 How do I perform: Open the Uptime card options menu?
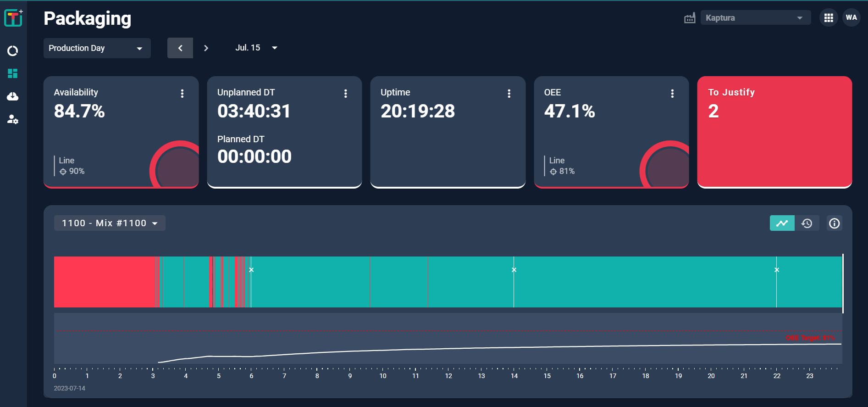509,94
